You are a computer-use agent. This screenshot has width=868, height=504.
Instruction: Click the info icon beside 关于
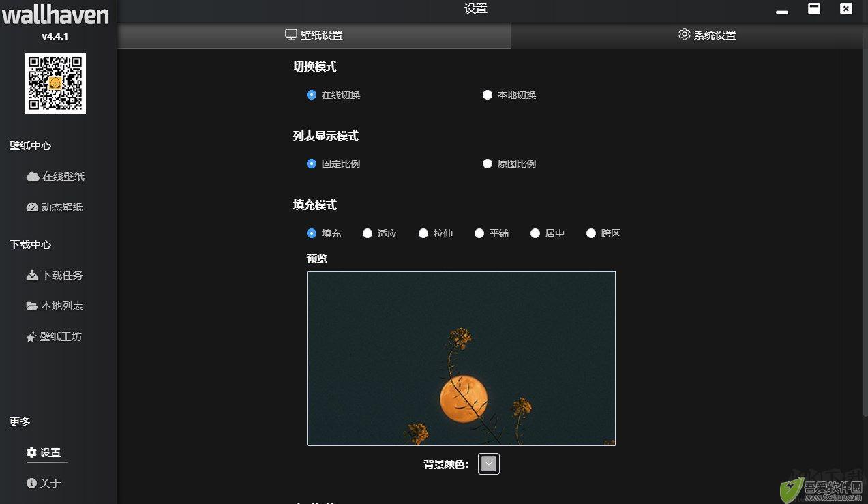(x=31, y=484)
